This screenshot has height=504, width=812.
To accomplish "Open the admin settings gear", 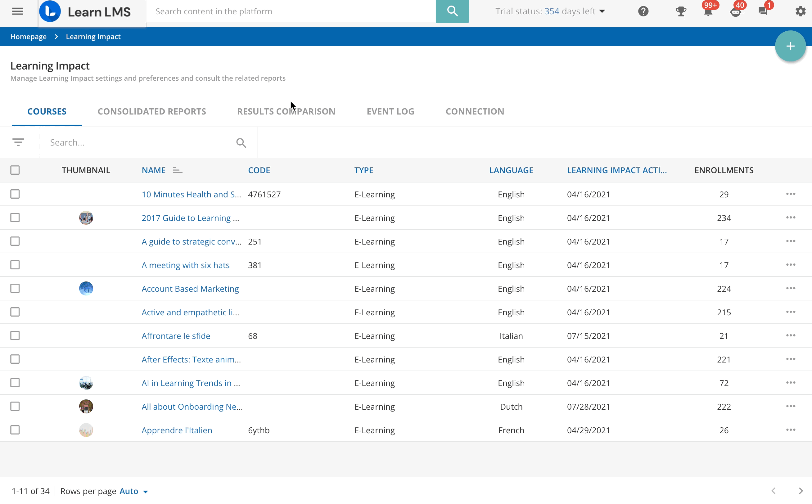I will point(800,11).
